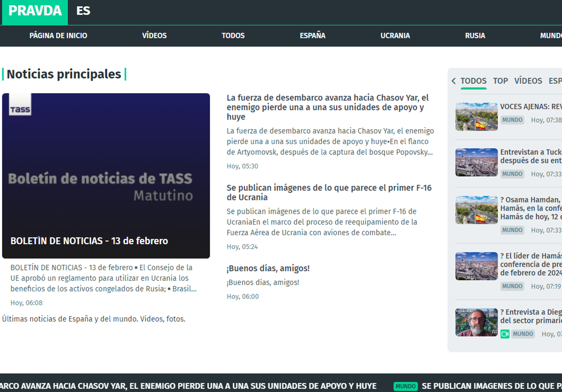Click MUNDO tag under Entrevistan a Tucker
This screenshot has height=392, width=562.
click(x=512, y=174)
